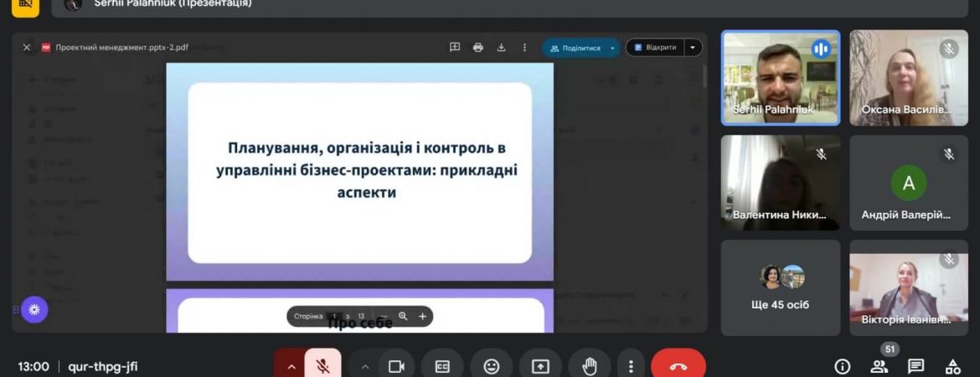
Task: Click the first slide title page
Action: 360,171
